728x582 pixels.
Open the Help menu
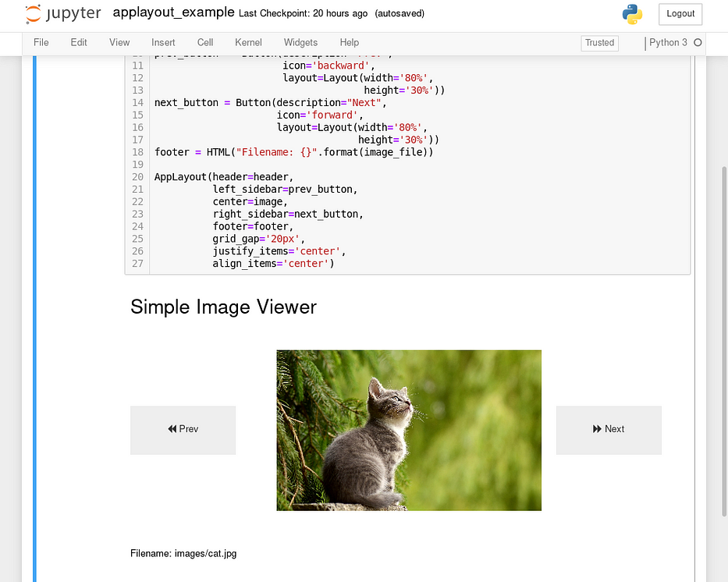pos(349,42)
